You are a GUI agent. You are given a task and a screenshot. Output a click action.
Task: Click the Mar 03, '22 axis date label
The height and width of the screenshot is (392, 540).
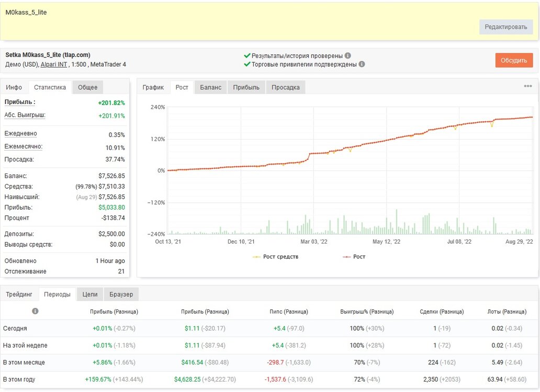[x=314, y=241]
